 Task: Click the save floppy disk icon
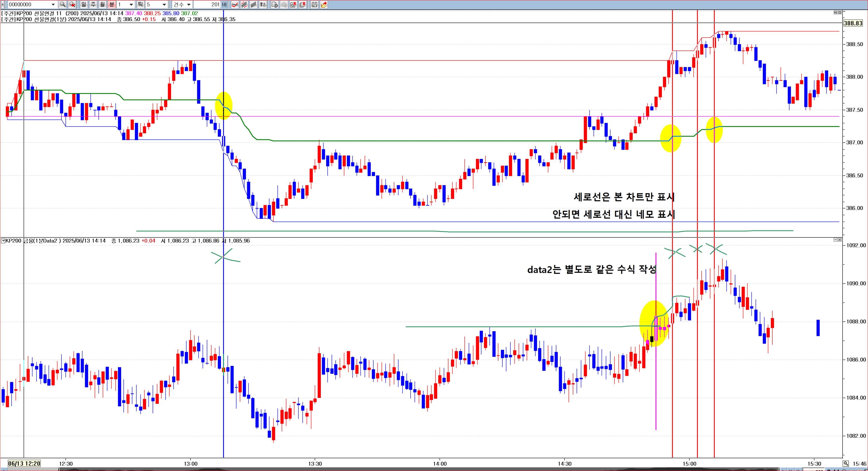click(314, 4)
